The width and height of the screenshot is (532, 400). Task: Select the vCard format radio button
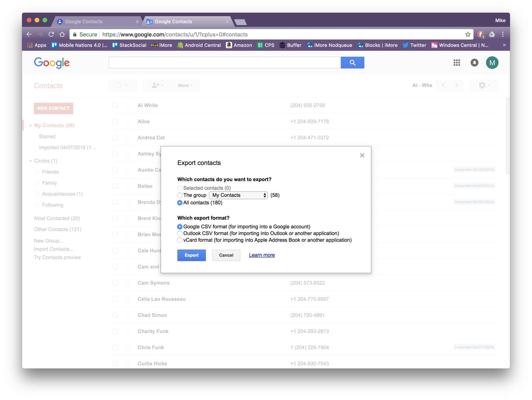click(180, 240)
